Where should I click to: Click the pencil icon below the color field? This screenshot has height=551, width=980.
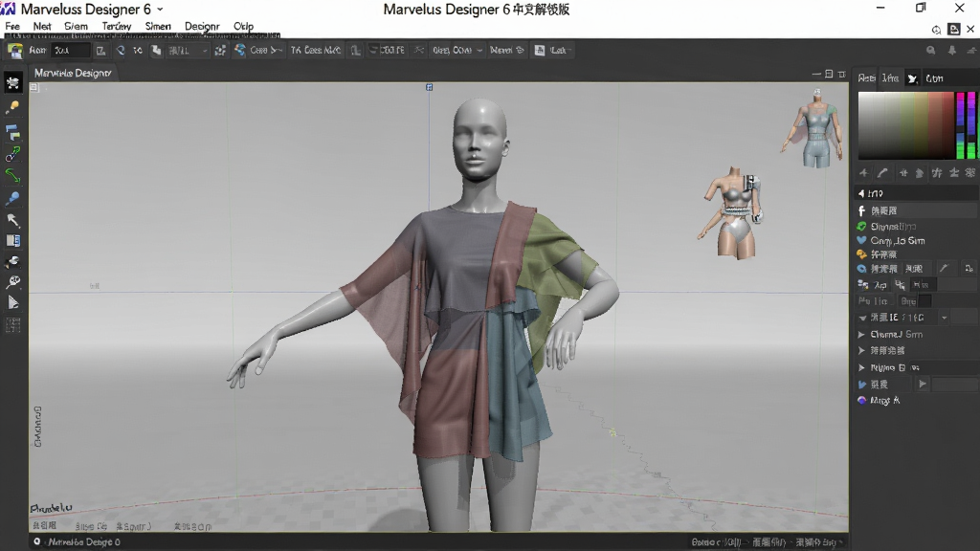click(x=881, y=173)
